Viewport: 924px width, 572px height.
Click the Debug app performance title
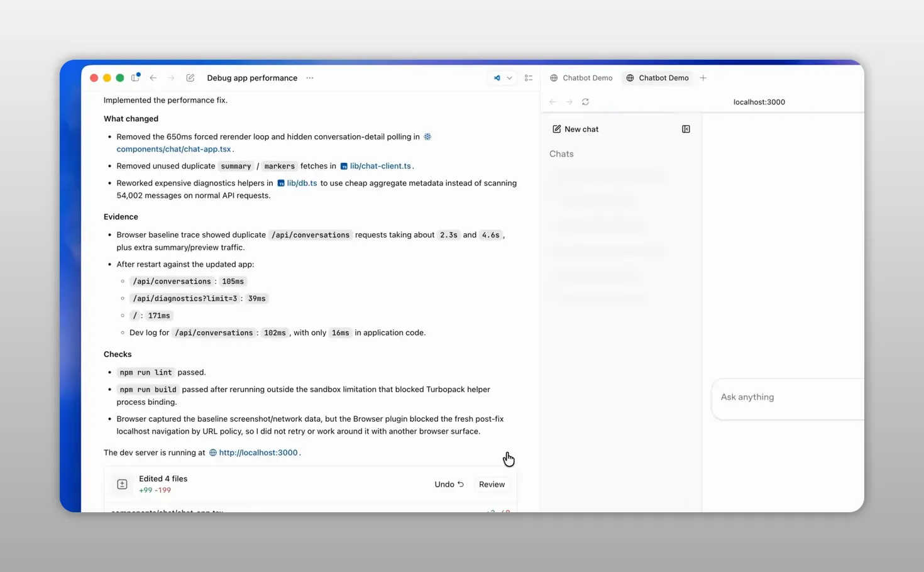click(x=252, y=78)
